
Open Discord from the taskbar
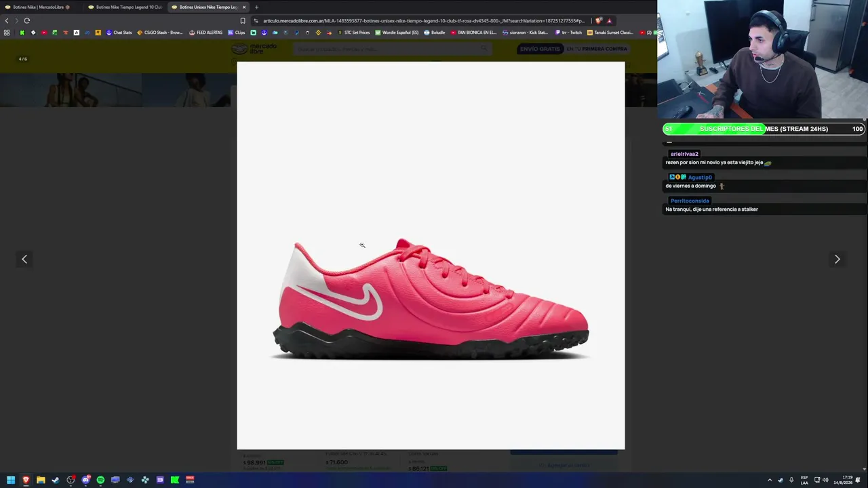point(85,480)
